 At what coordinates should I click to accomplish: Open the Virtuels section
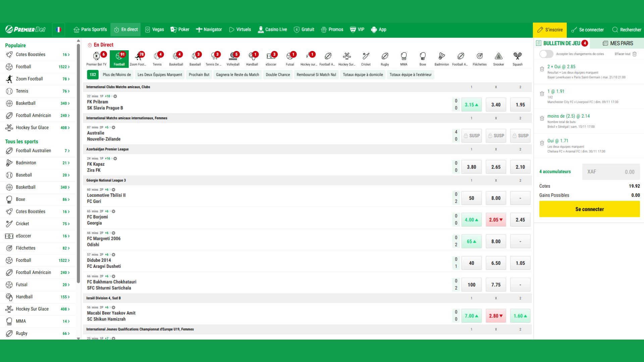[x=239, y=29]
